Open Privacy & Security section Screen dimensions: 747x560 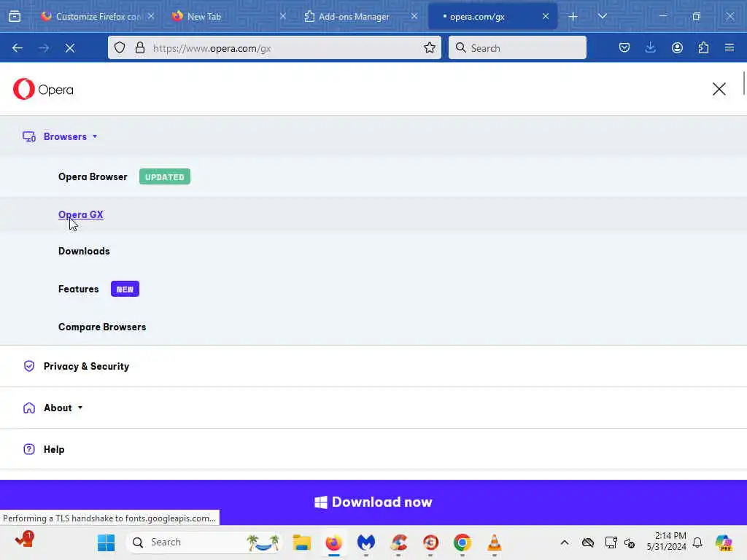point(86,366)
